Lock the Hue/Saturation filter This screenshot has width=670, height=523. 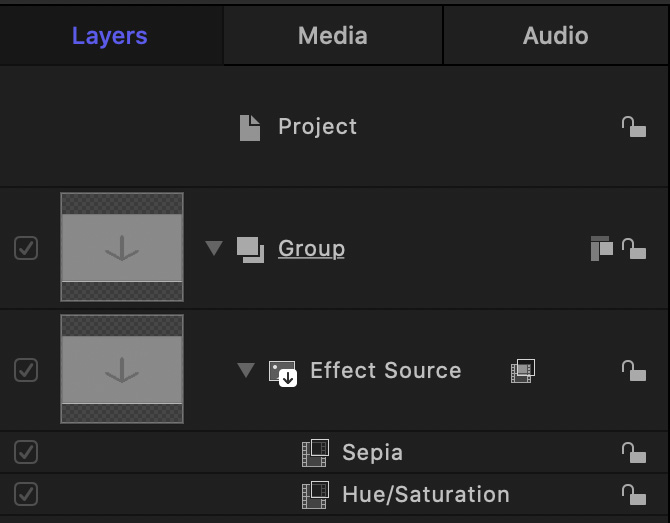(633, 495)
